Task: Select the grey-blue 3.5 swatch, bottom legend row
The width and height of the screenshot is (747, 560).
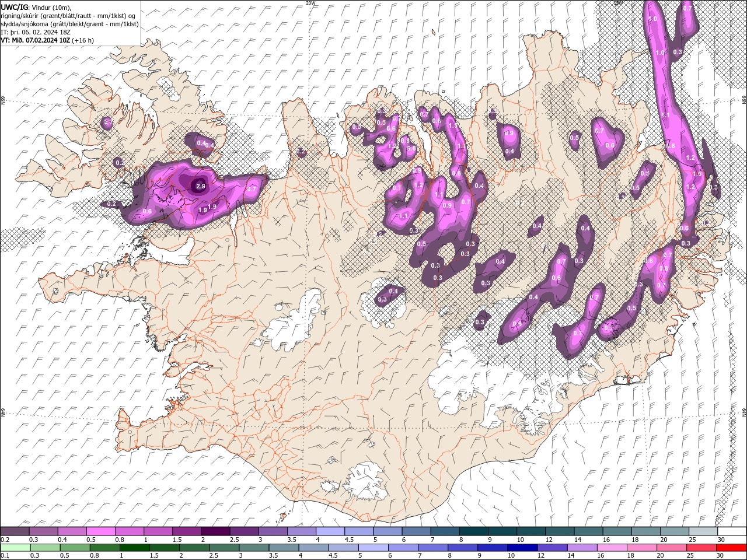Action: point(283,547)
